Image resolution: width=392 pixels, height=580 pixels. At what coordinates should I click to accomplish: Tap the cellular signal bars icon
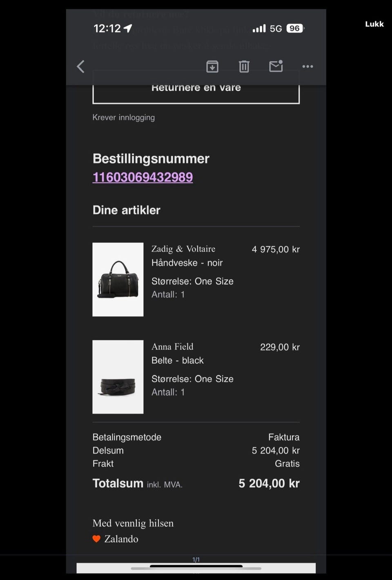(259, 28)
